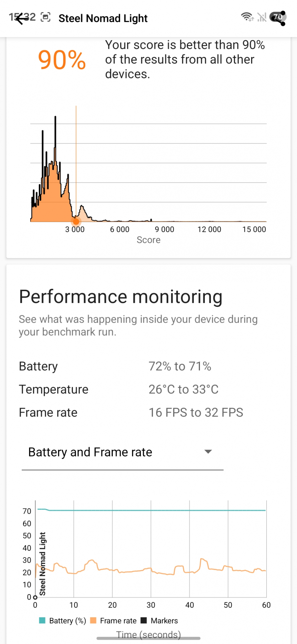
Task: Tap the Wi-Fi status icon
Action: click(246, 17)
